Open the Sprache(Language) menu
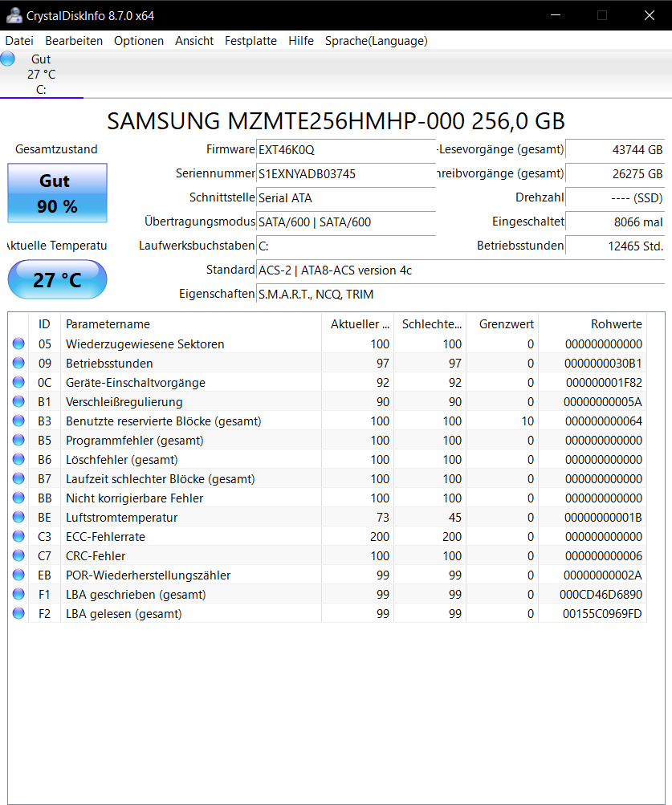 click(x=376, y=41)
